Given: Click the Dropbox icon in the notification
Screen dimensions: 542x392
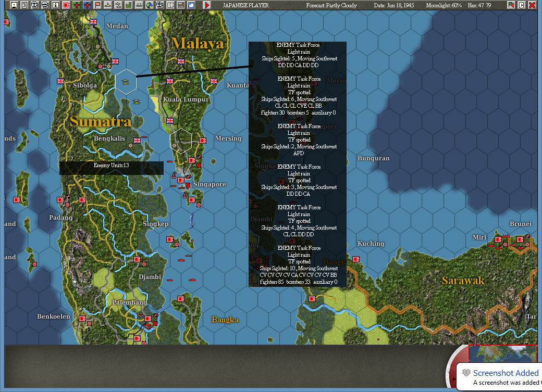Looking at the screenshot, I should [x=466, y=373].
